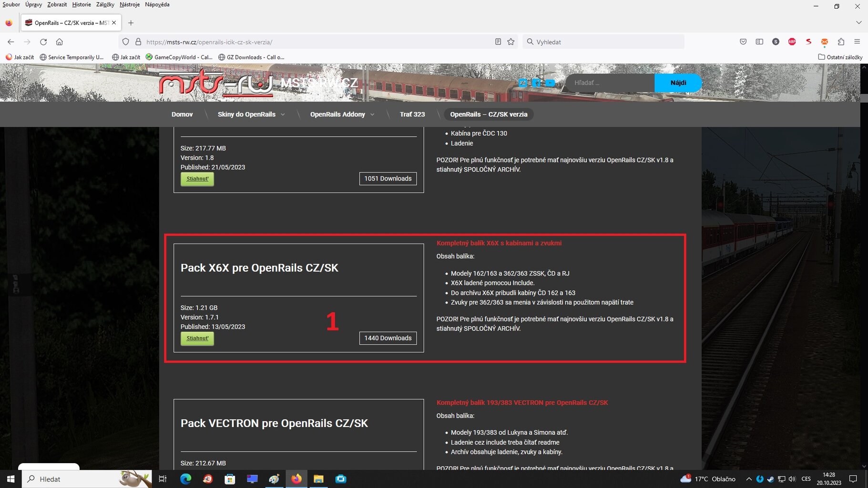Go to the Domov page

click(182, 114)
